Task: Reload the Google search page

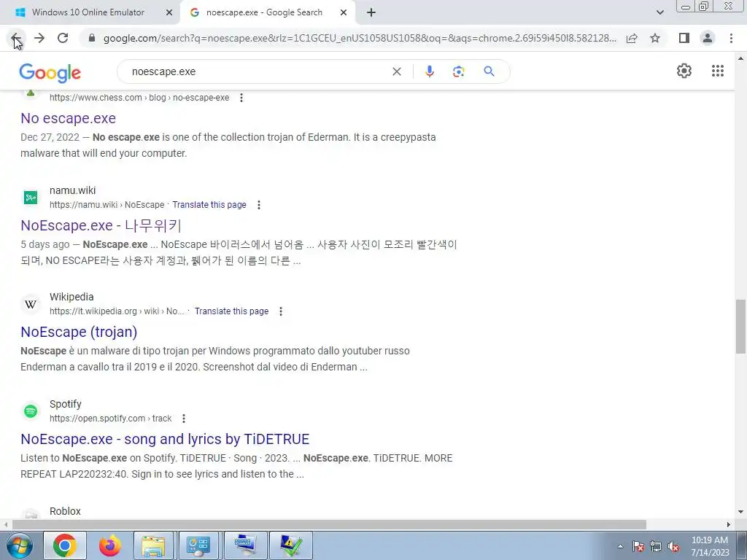Action: (63, 38)
